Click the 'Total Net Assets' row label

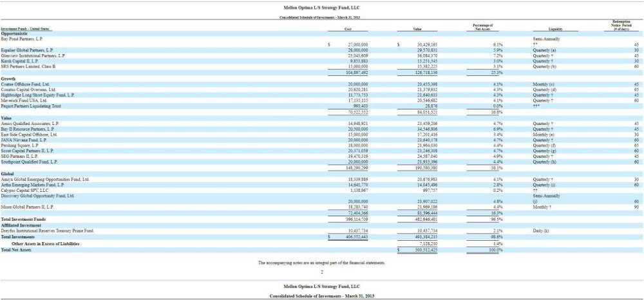click(x=15, y=250)
